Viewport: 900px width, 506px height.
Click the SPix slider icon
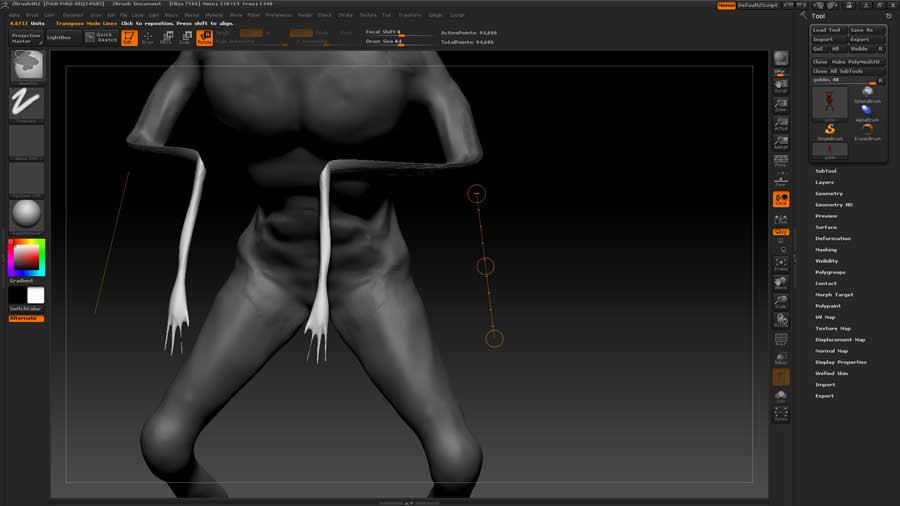[781, 72]
